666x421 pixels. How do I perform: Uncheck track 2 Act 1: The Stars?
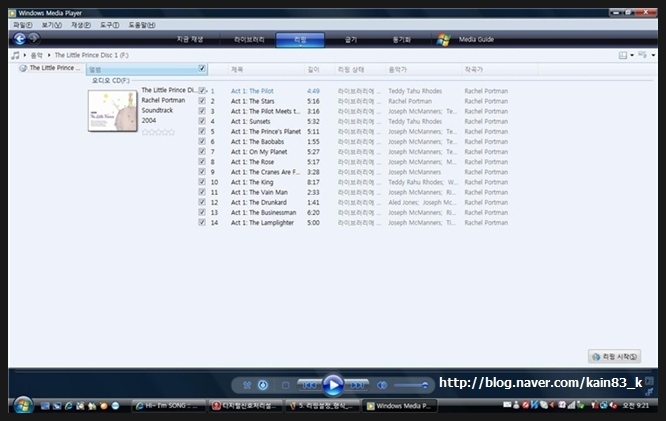(202, 101)
